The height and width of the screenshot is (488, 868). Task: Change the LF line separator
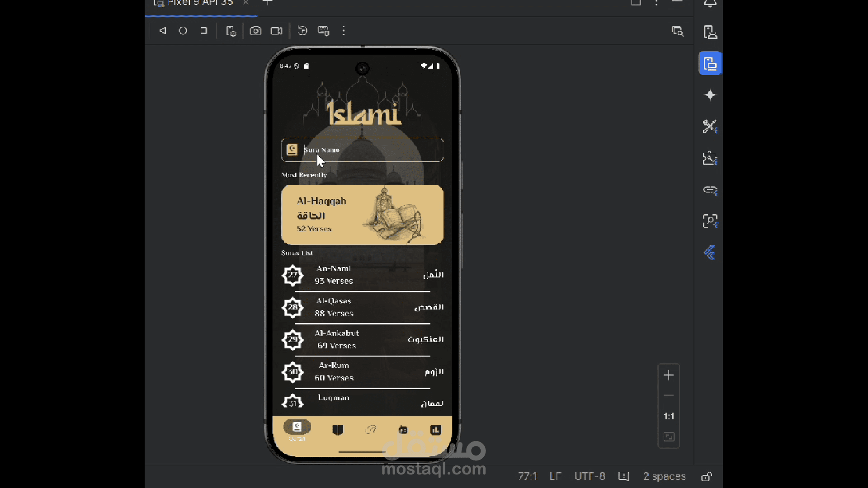point(555,476)
